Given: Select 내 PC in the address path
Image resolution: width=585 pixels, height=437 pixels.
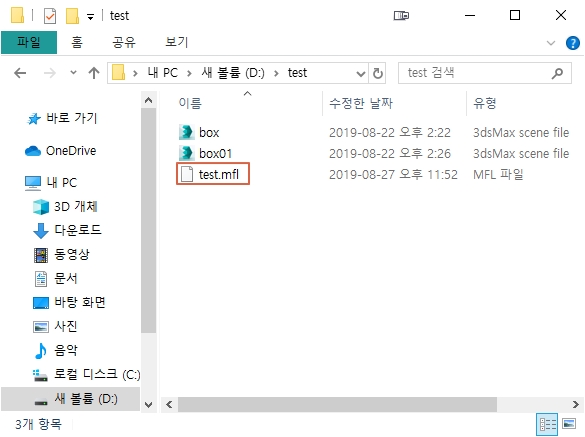Looking at the screenshot, I should click(162, 72).
